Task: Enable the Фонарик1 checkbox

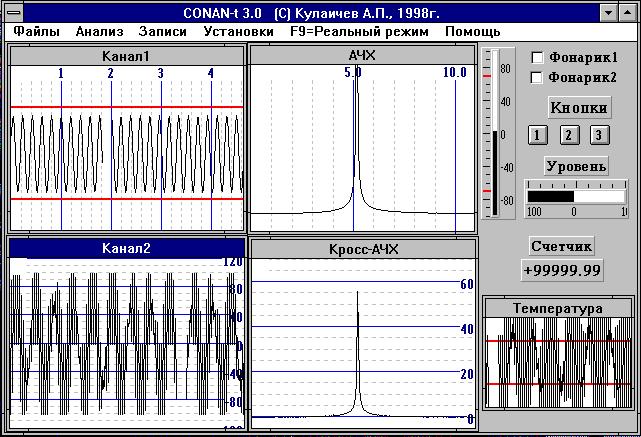Action: (x=537, y=57)
